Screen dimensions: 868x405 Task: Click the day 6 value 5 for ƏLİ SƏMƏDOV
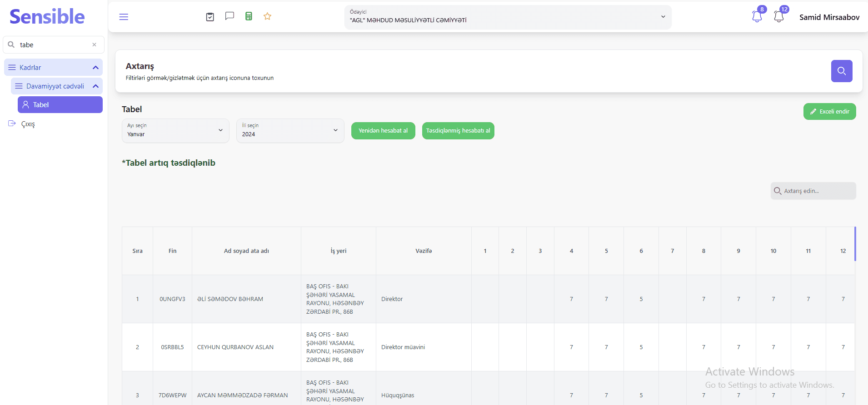pyautogui.click(x=641, y=299)
